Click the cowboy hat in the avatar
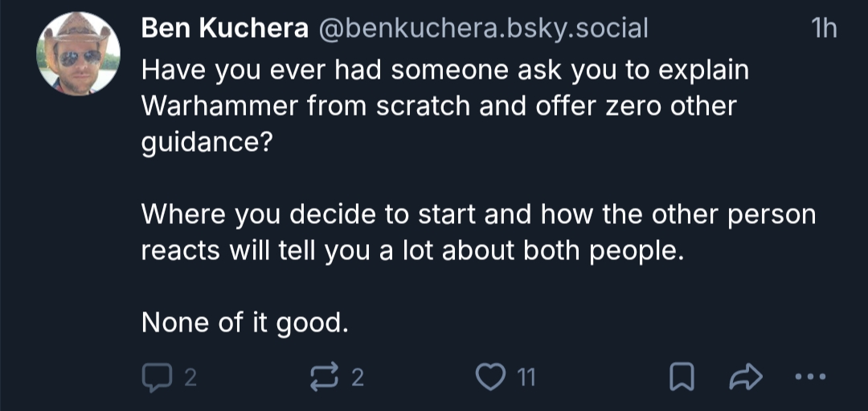The height and width of the screenshot is (411, 868). [x=78, y=29]
